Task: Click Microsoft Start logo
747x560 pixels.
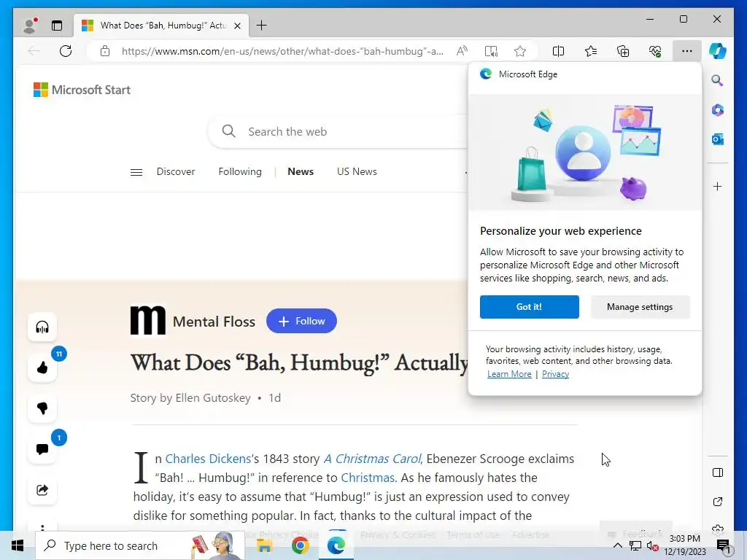Action: click(82, 90)
